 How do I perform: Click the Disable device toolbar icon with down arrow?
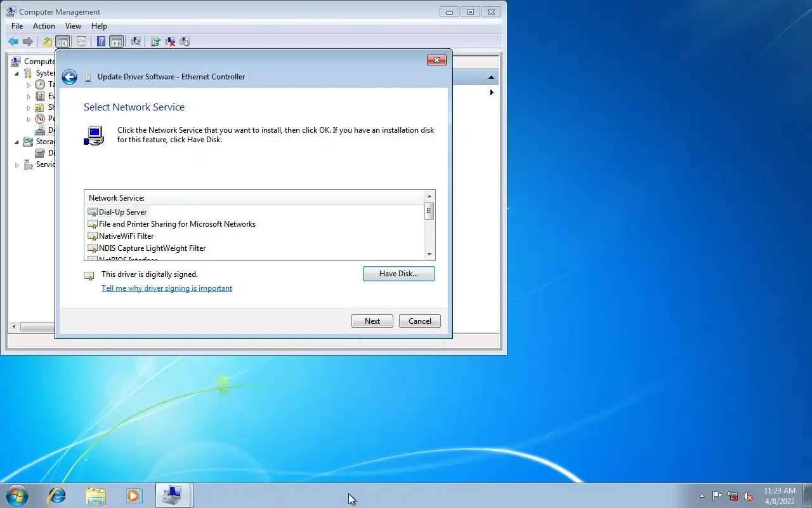185,41
